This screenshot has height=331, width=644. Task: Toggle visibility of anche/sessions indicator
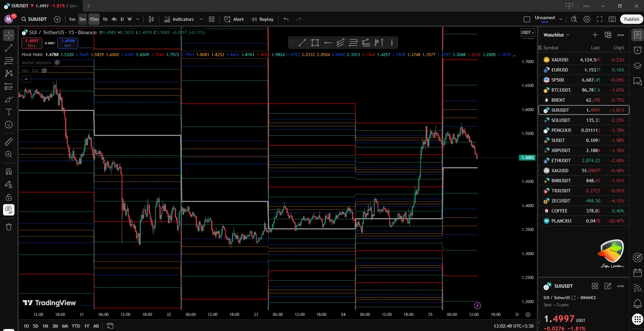[x=57, y=62]
